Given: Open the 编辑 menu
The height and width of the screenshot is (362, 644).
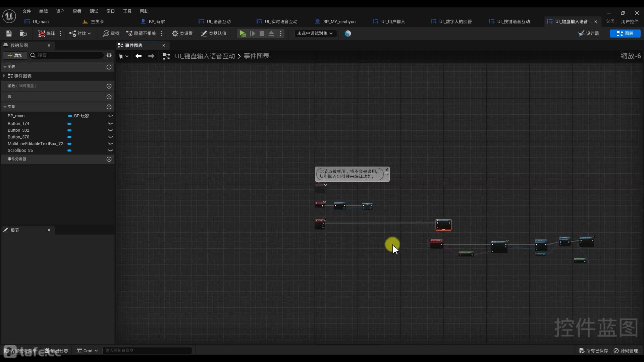Looking at the screenshot, I should click(44, 11).
